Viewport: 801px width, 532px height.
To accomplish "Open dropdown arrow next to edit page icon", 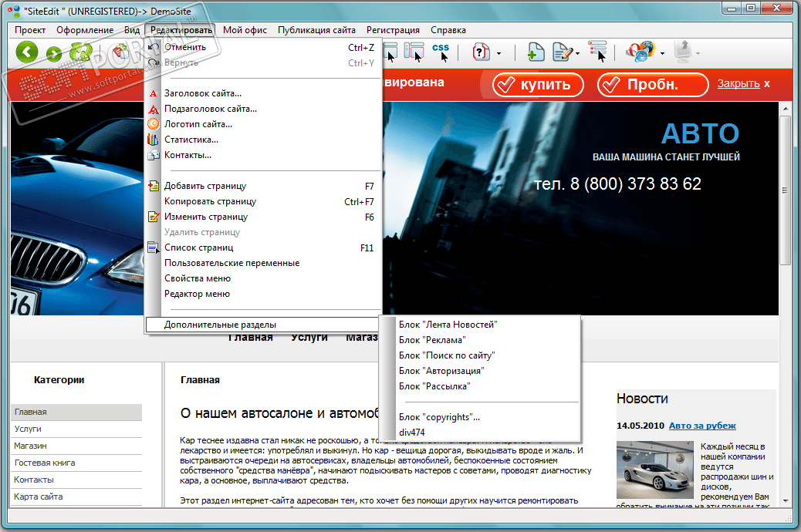I will click(577, 54).
